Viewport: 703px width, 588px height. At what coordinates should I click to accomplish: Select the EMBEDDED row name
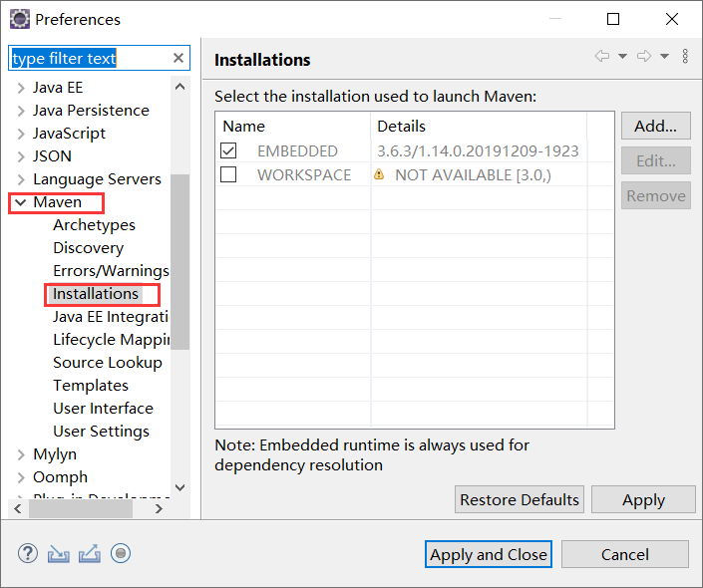[297, 151]
